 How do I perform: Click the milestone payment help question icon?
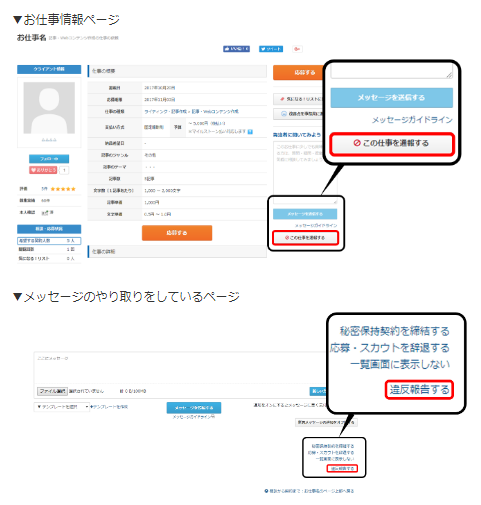(x=250, y=132)
